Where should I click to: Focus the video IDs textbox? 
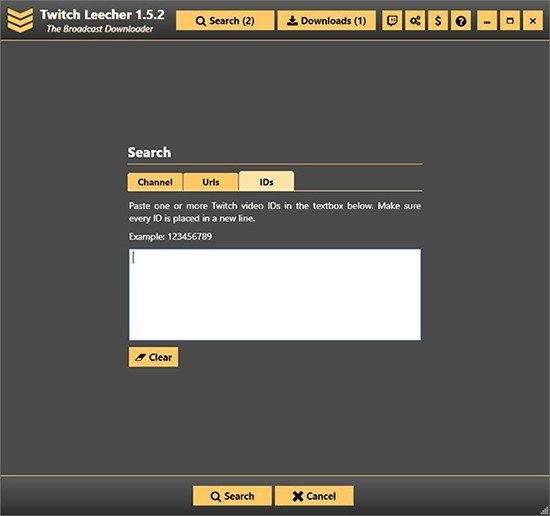[275, 294]
